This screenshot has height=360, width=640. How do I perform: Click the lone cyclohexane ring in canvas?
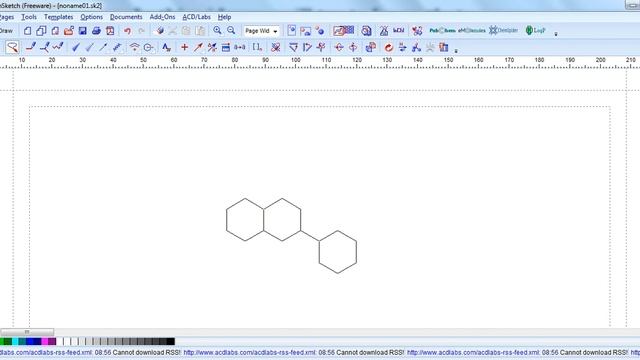(338, 252)
